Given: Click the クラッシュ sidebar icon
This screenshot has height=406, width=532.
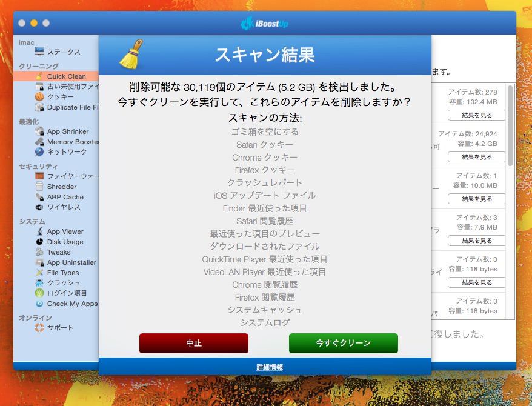Looking at the screenshot, I should (39, 282).
